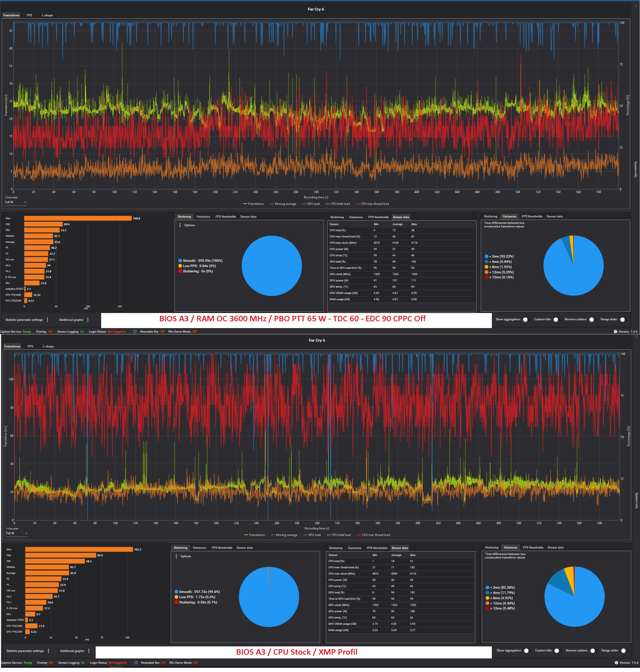Open Options dots menu in bottom stuttering panel

coord(176,556)
